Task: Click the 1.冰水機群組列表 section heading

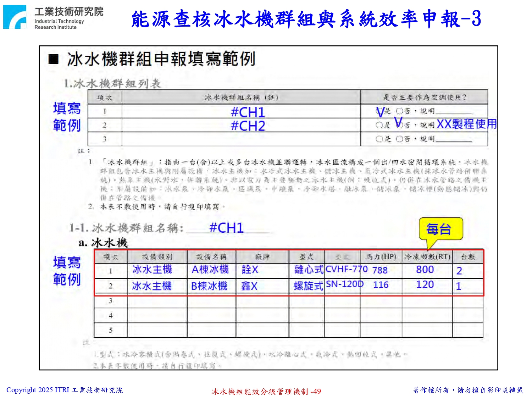Action: pos(112,84)
